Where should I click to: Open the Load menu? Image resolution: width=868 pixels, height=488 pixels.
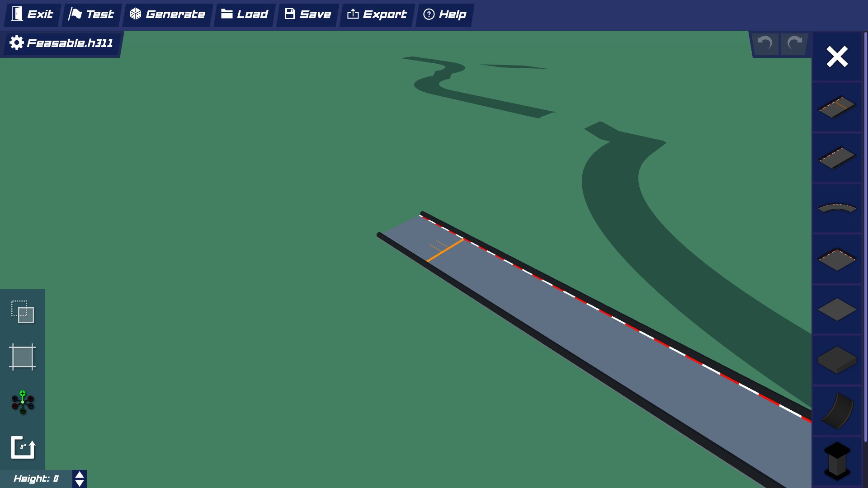click(245, 14)
